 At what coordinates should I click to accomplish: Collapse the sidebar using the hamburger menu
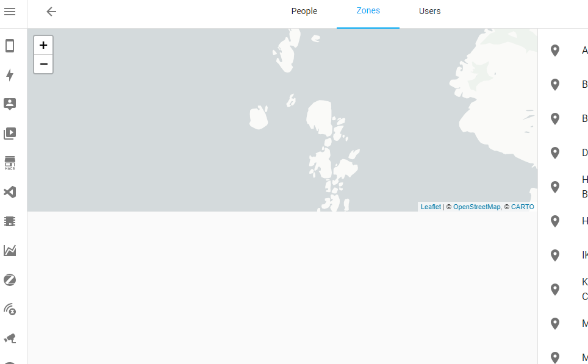9,12
